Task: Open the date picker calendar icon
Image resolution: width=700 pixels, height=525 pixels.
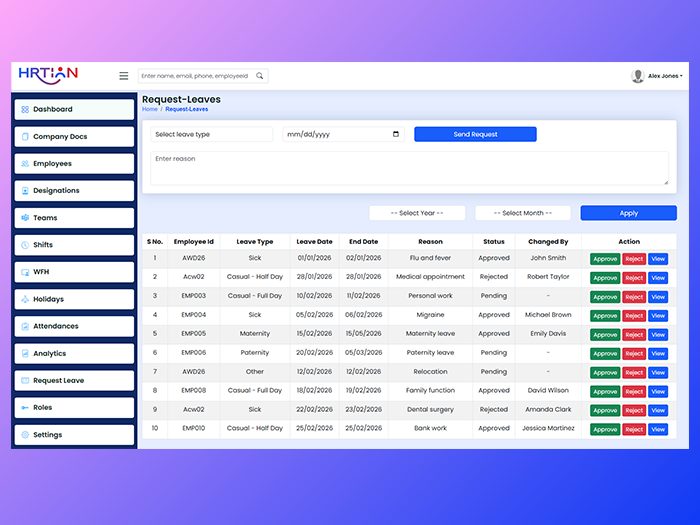Action: tap(396, 134)
